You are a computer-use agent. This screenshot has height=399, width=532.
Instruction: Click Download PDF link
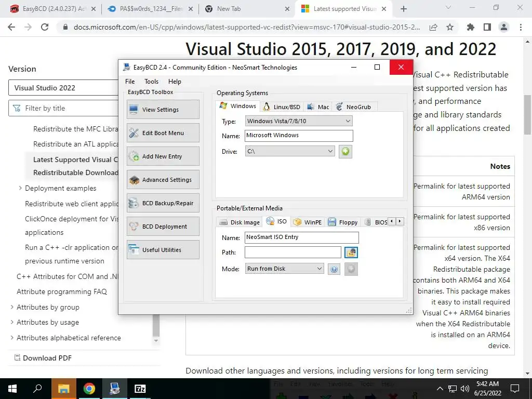click(x=43, y=358)
